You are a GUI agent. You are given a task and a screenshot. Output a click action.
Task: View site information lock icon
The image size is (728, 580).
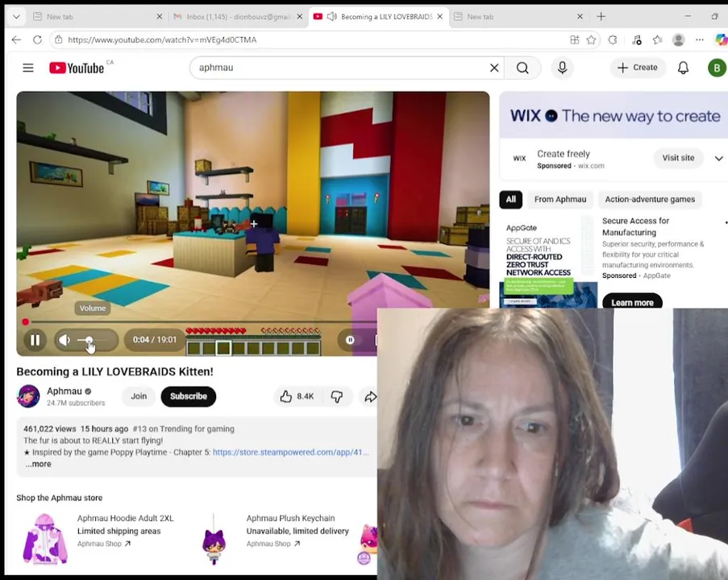pos(59,40)
